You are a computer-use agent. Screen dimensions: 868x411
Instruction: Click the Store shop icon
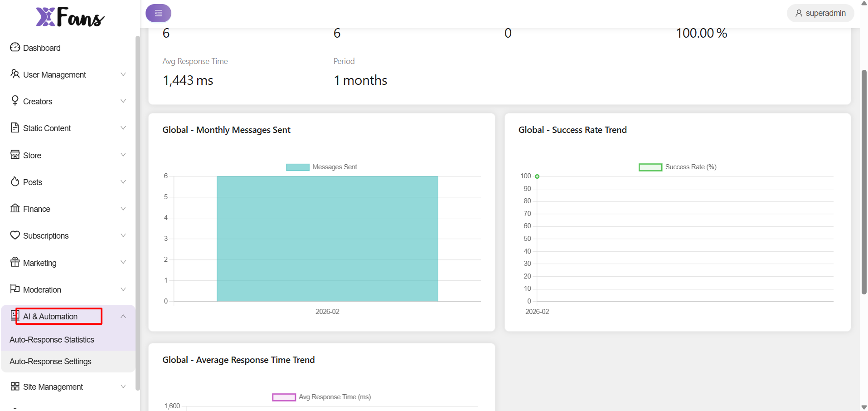pos(15,155)
